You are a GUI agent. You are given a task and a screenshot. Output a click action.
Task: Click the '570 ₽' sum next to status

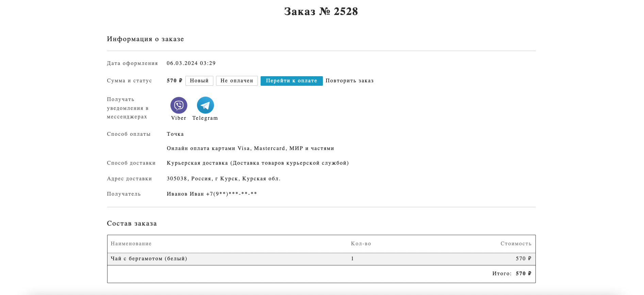pyautogui.click(x=175, y=81)
